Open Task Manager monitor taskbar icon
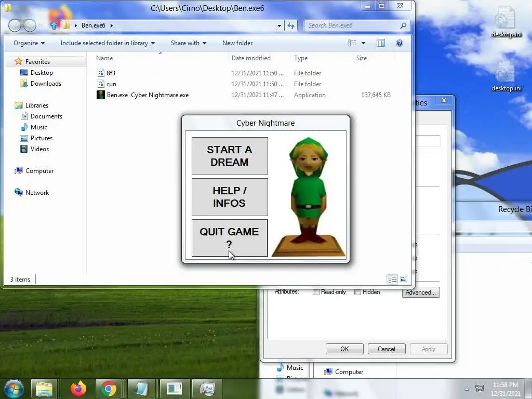Screen dimensions: 532x399 [x=207, y=389]
